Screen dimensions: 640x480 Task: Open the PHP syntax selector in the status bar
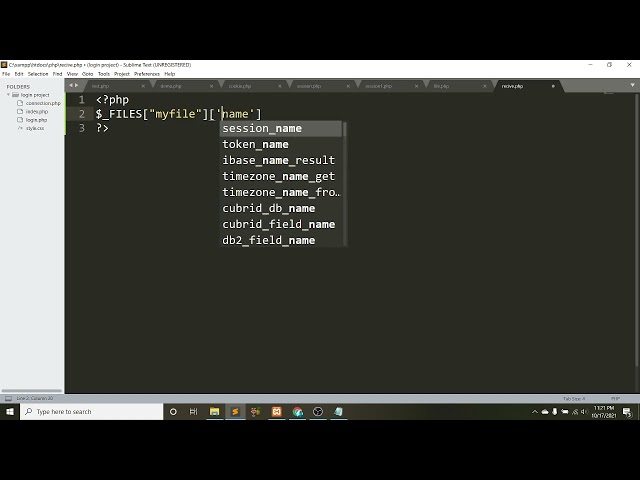(x=615, y=399)
